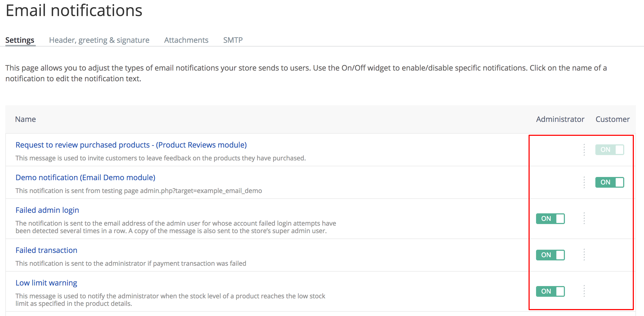
Task: Click the dotted icon in Demo notification Administrator column
Action: coord(584,182)
